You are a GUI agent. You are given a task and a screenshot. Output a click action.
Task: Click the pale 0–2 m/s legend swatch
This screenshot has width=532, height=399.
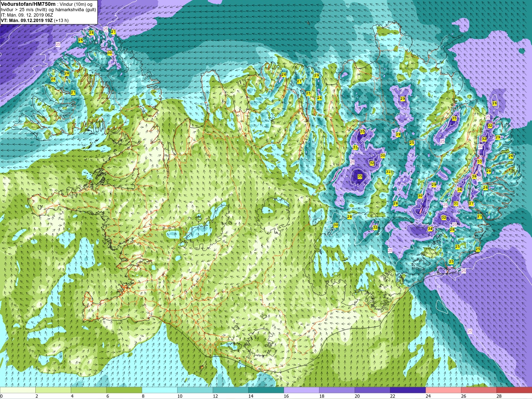pyautogui.click(x=17, y=390)
